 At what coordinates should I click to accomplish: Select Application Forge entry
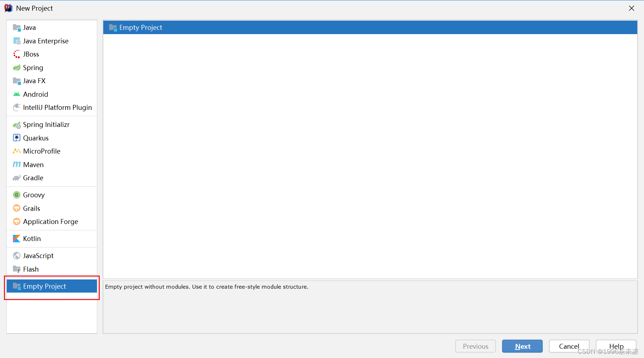tap(52, 221)
